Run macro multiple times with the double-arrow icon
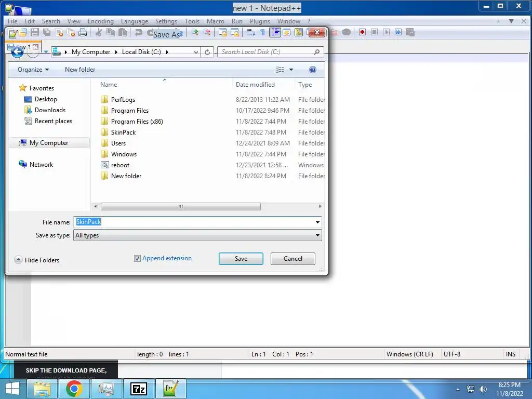The height and width of the screenshot is (399, 532). (x=398, y=32)
